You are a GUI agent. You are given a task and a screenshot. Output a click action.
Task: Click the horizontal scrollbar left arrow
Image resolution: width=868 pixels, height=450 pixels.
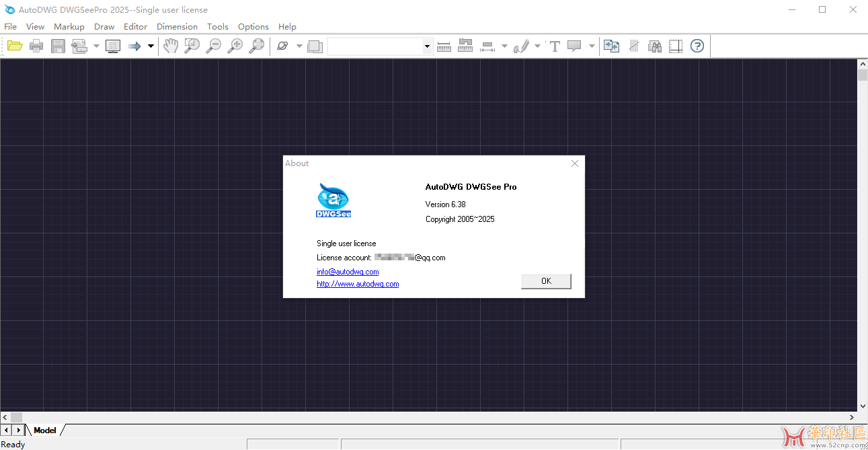pos(5,418)
